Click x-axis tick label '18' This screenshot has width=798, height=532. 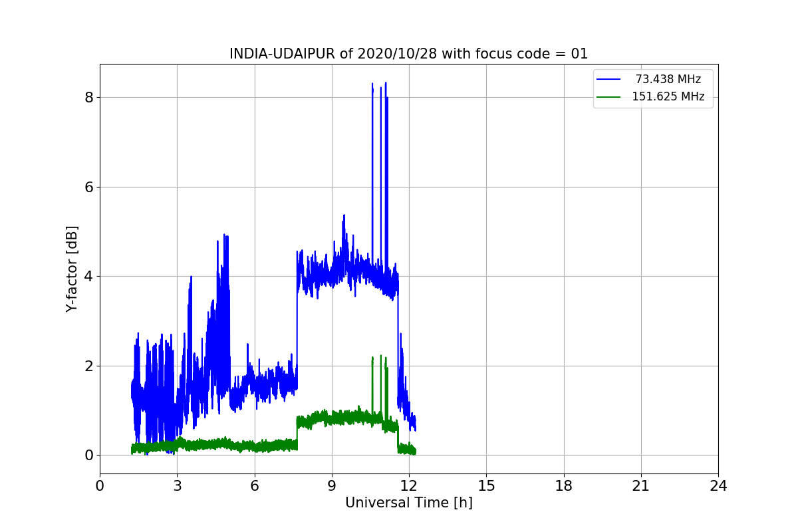[x=563, y=486]
